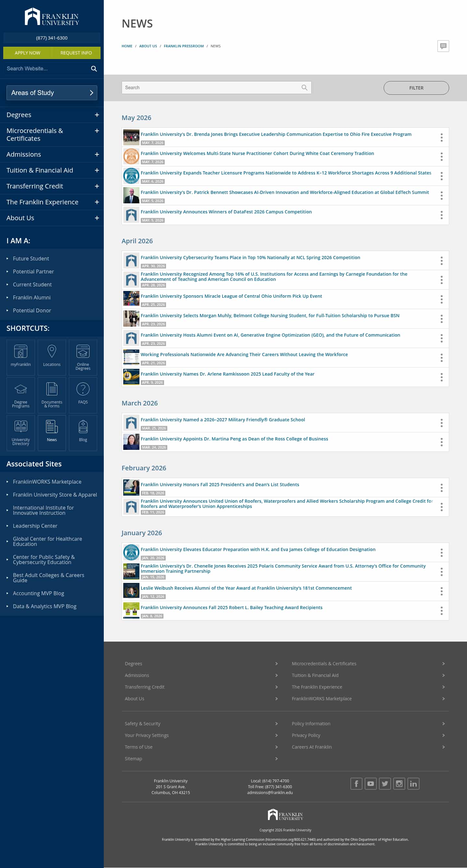Image resolution: width=467 pixels, height=868 pixels.
Task: Open FranklinWORKS Marketplace associated site
Action: coord(47,482)
